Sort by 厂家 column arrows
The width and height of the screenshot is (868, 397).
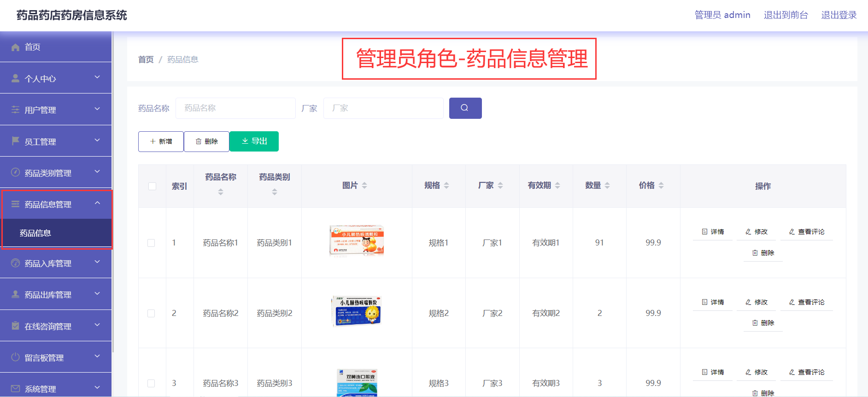[500, 185]
